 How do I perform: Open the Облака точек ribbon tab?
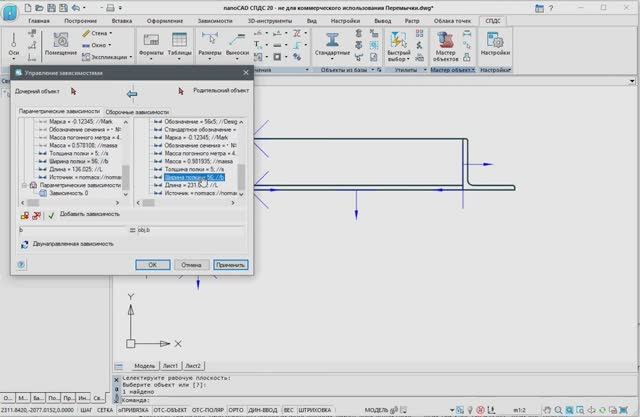tap(452, 20)
